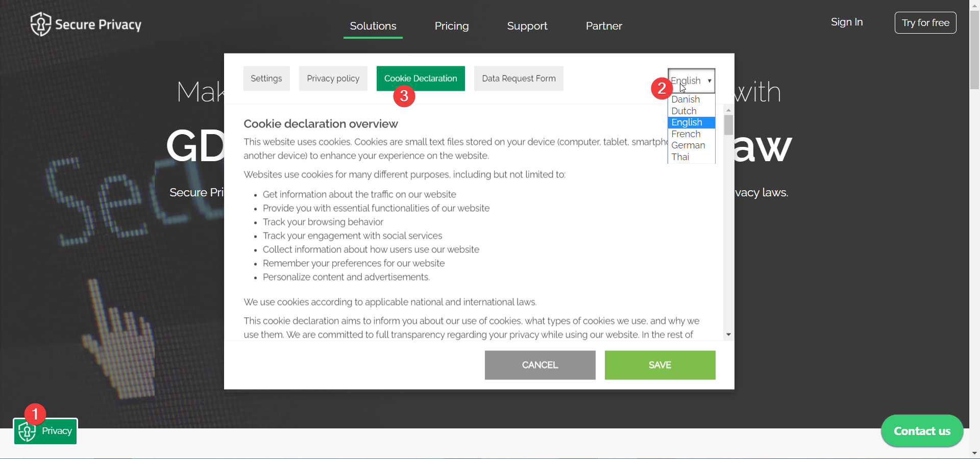980x459 pixels.
Task: Select Danish from the language list
Action: (x=685, y=99)
